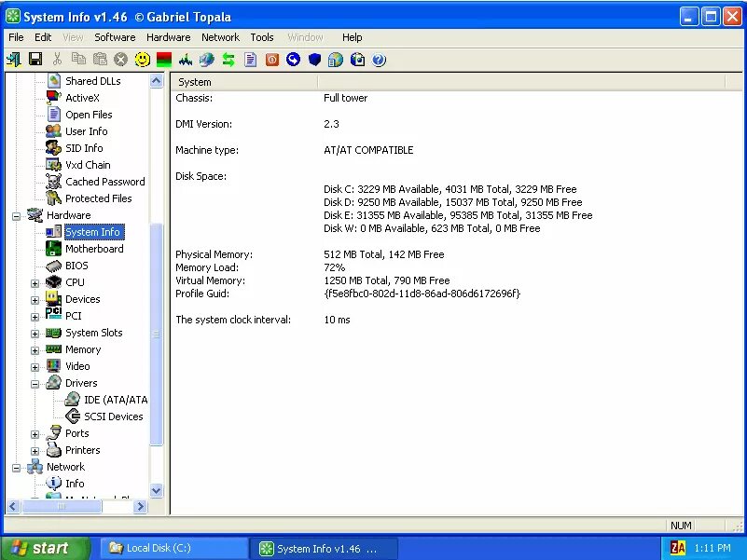
Task: Collapse the Network tree branch
Action: click(16, 468)
